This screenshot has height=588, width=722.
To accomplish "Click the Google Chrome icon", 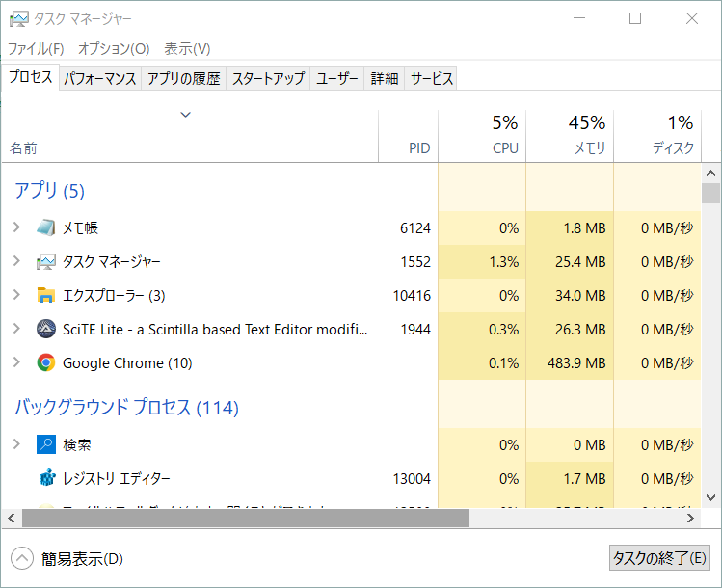I will click(x=46, y=363).
